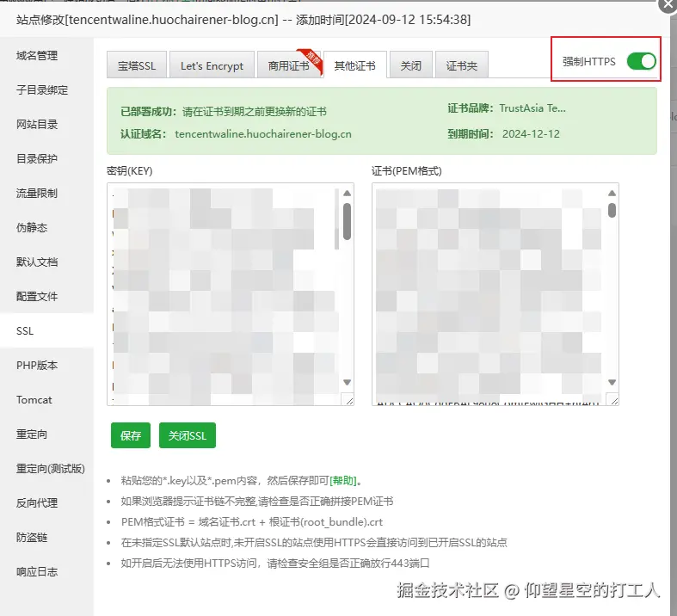This screenshot has width=677, height=616.
Task: Click the PEM text area resize handle
Action: point(614,401)
